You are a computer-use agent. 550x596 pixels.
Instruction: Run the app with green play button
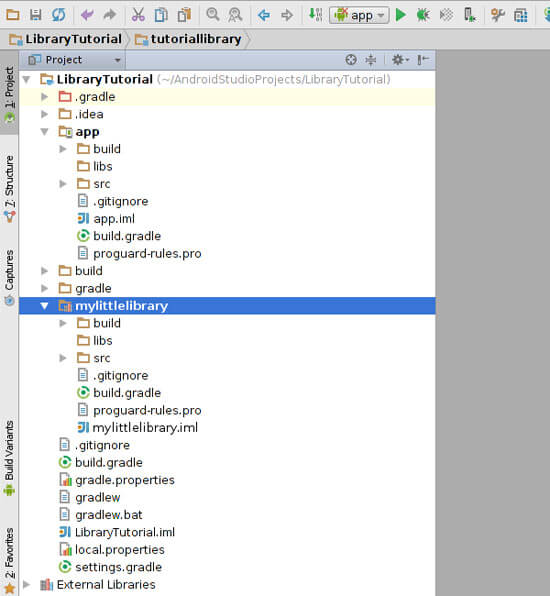400,15
